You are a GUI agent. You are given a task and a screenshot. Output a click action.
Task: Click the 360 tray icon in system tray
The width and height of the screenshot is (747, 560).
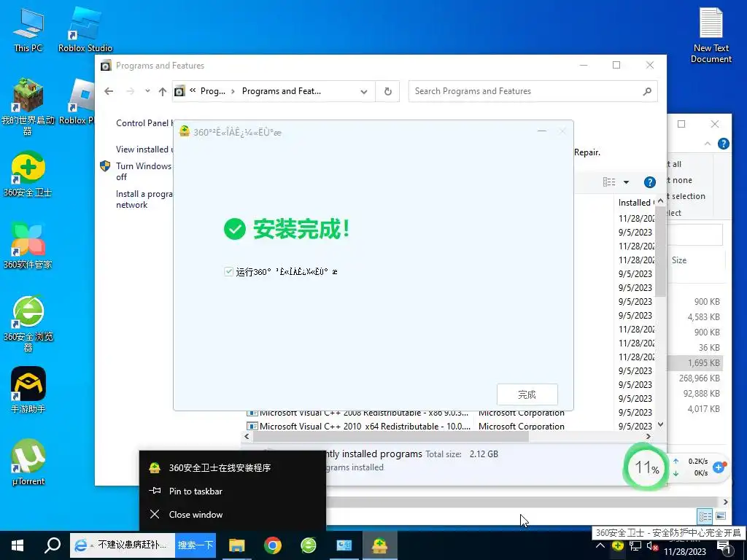[x=618, y=545]
